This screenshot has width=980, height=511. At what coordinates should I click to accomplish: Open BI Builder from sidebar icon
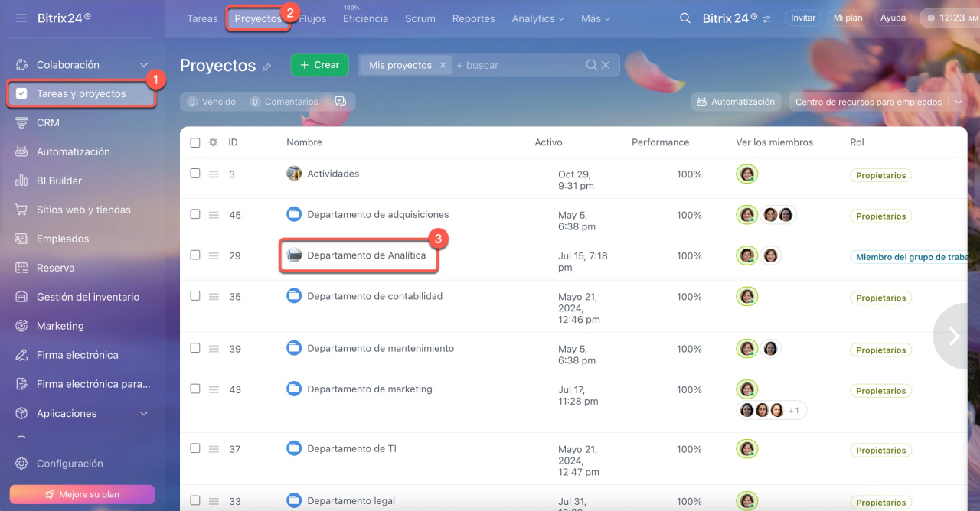tap(21, 181)
